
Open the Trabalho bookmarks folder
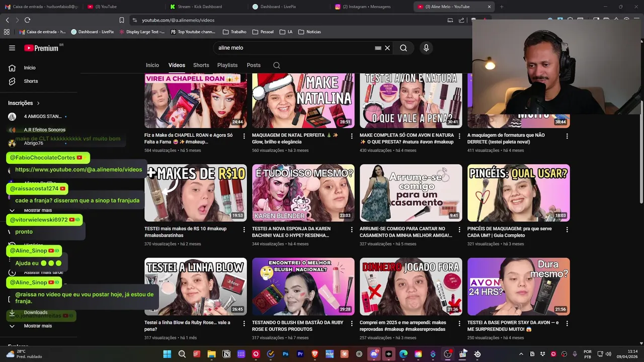coord(234,32)
